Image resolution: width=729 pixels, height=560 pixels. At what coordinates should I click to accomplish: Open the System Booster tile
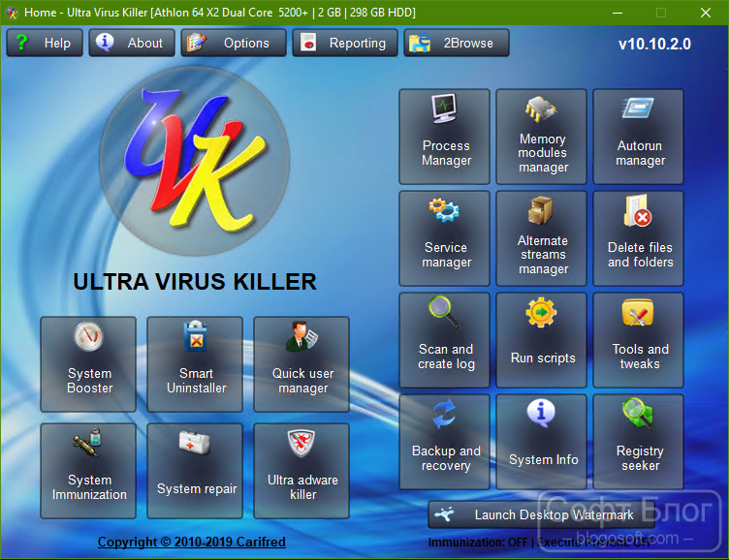(88, 364)
